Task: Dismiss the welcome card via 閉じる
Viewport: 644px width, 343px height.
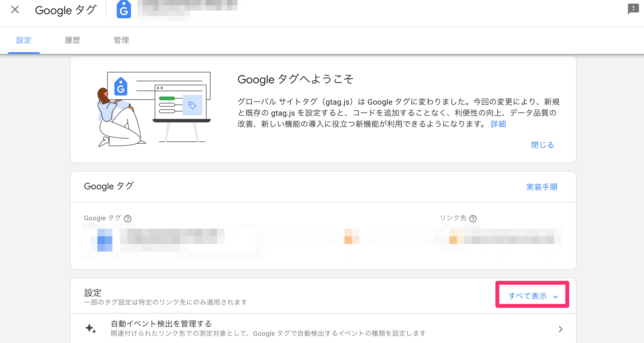Action: pyautogui.click(x=543, y=145)
